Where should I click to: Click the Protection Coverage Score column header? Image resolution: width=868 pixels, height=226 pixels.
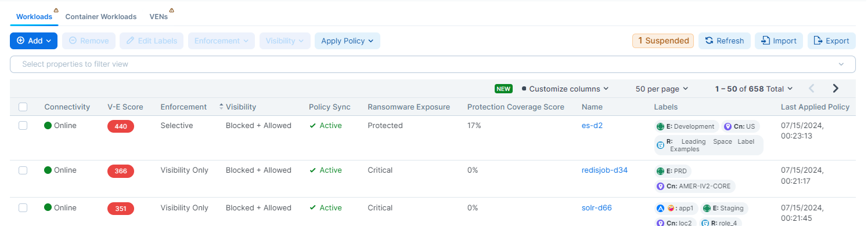pos(516,107)
